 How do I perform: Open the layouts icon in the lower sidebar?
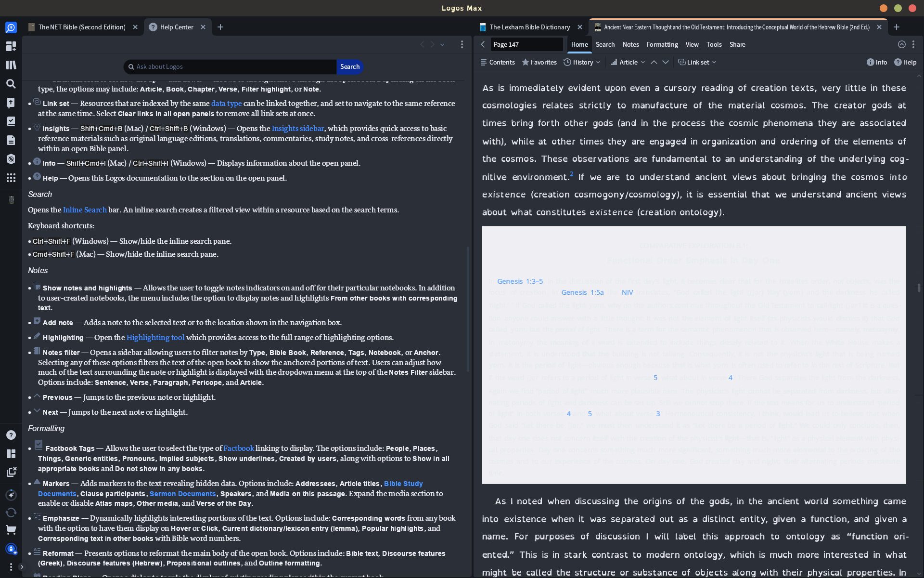11,454
